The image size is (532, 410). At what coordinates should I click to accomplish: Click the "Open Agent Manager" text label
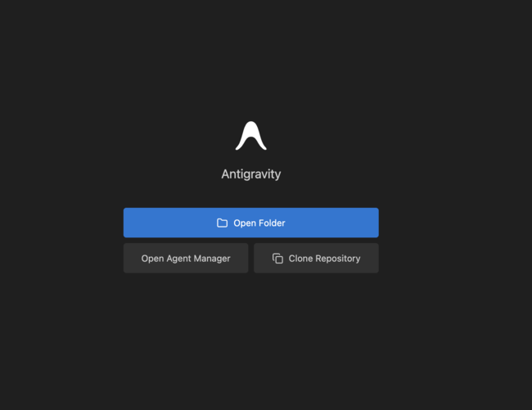coord(186,259)
